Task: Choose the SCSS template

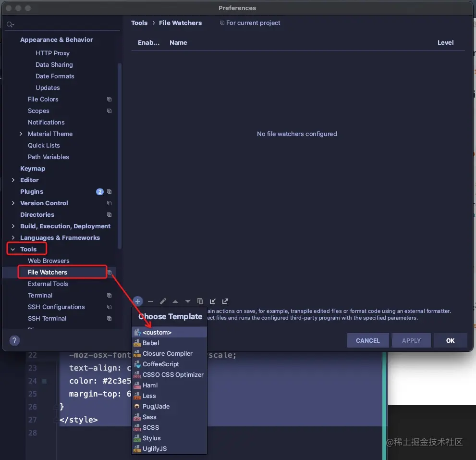Action: point(170,427)
